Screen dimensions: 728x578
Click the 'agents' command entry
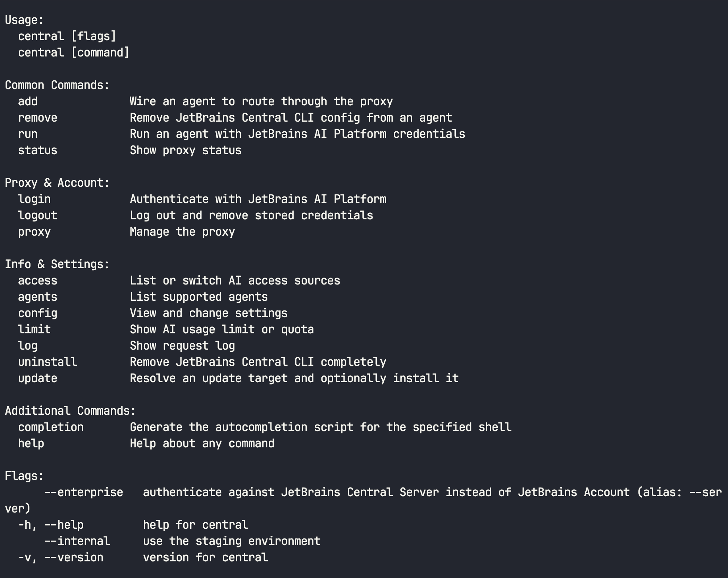pyautogui.click(x=37, y=297)
